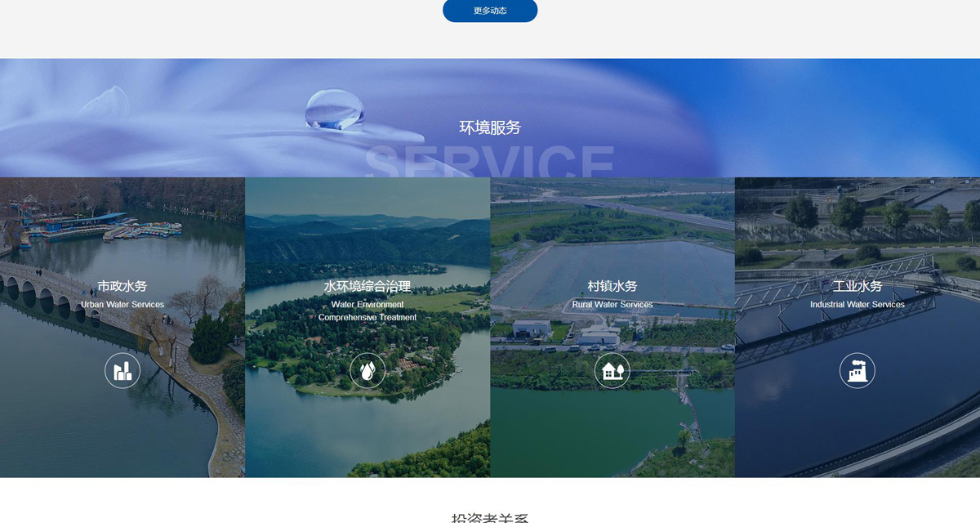Click the Industrial Water Services subtitle
Screen dimensions: 980x523
tap(857, 305)
